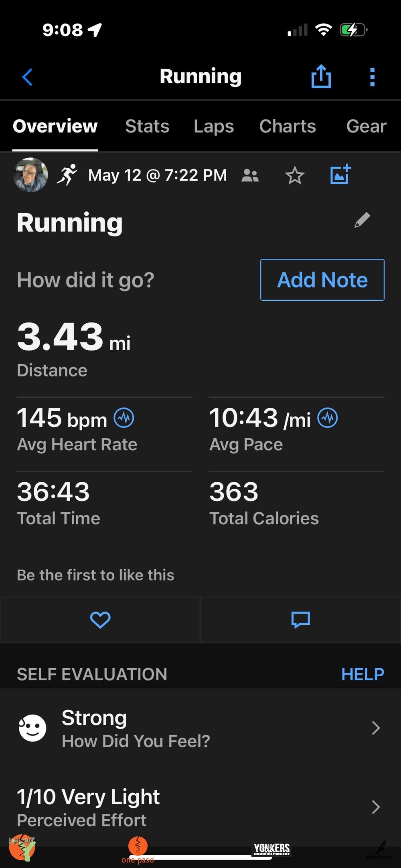Tap the Avg Heart Rate chart icon
Image resolution: width=401 pixels, height=868 pixels.
coord(124,418)
